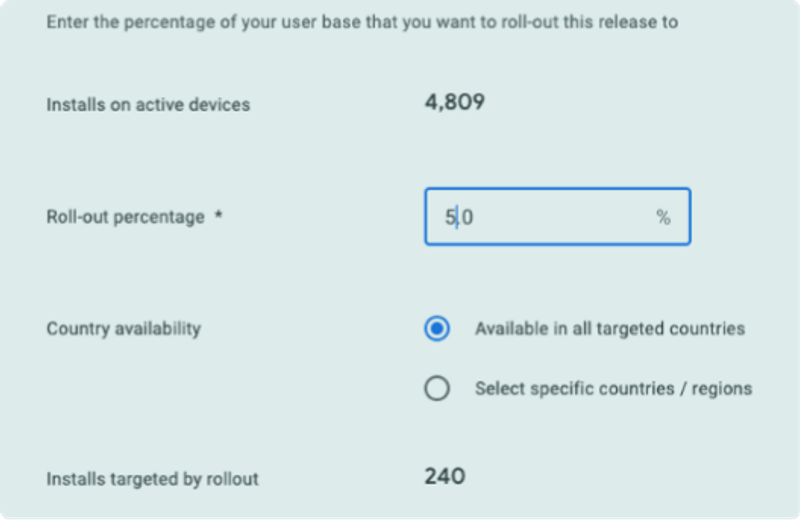Click the 4,809 installs value
The width and height of the screenshot is (800, 520).
[455, 103]
